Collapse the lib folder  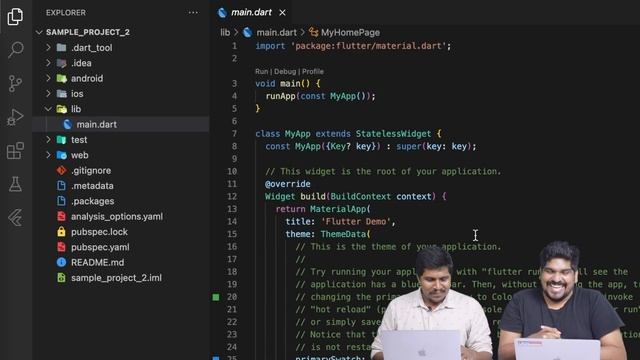point(48,109)
